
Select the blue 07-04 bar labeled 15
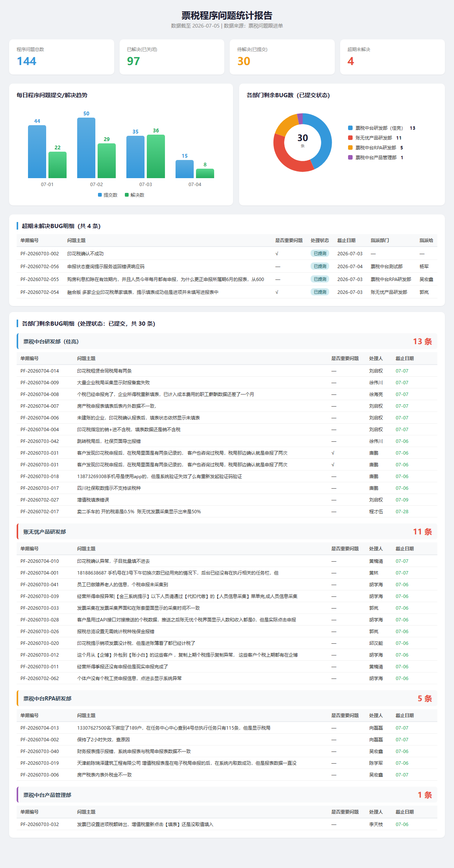(185, 169)
